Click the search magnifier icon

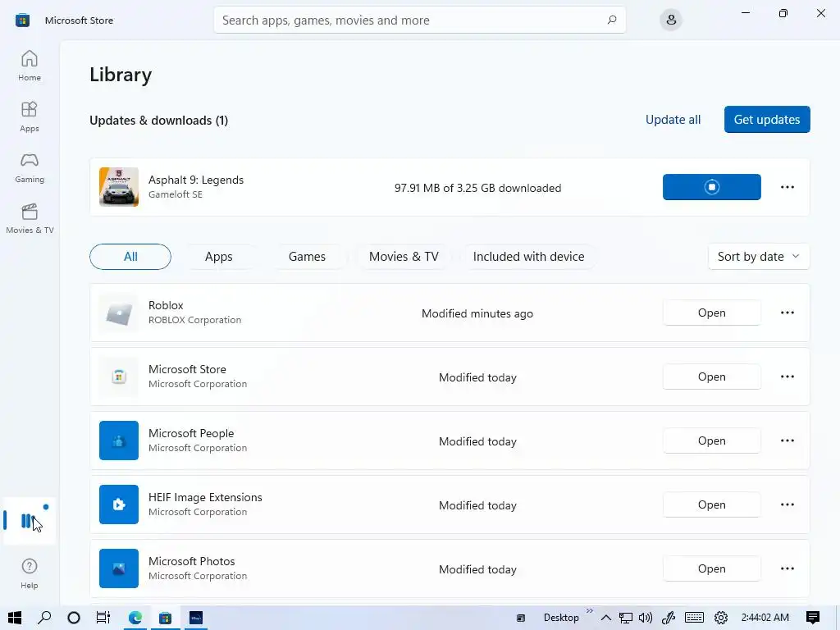[612, 21]
